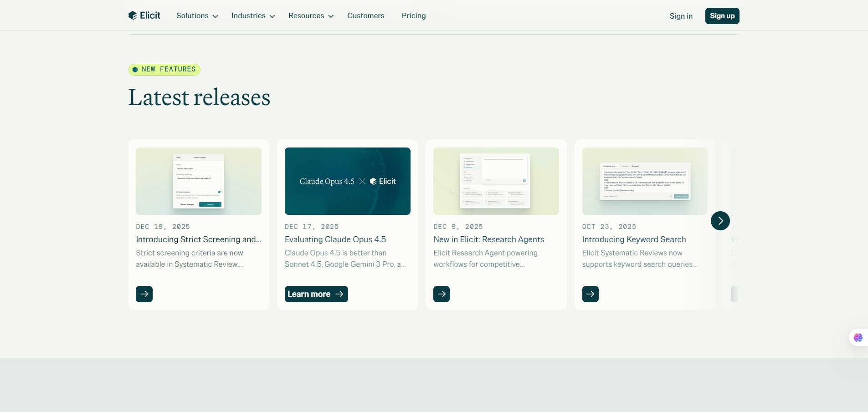Expand the Resources dropdown menu
This screenshot has height=412, width=868.
coord(311,16)
